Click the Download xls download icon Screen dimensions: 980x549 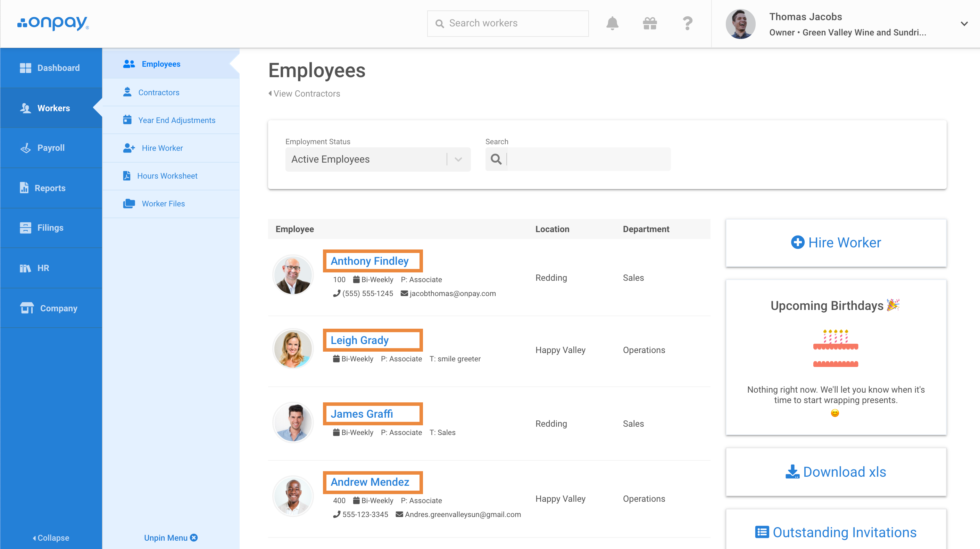pyautogui.click(x=792, y=472)
